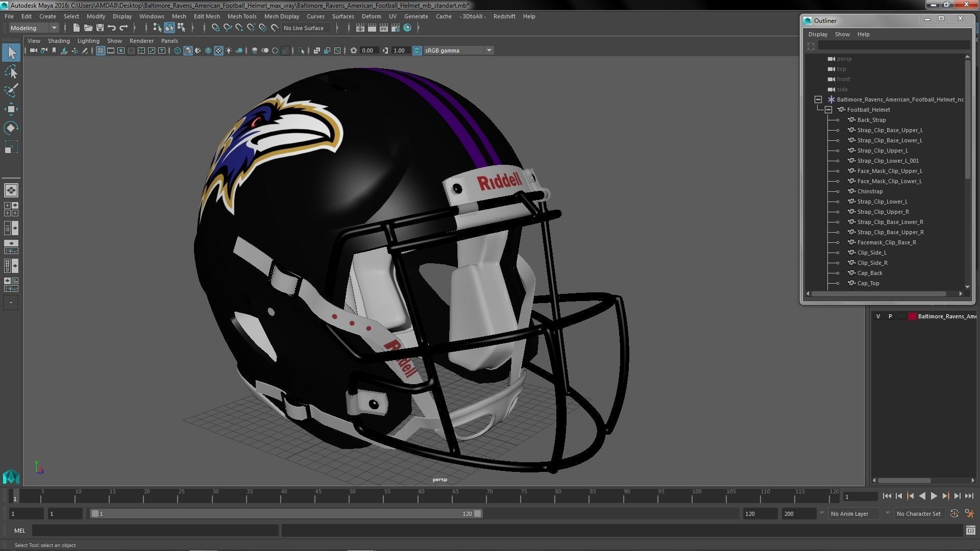Select the Single Perspective View layout icon
Screen dimensions: 980x551
pos(11,190)
